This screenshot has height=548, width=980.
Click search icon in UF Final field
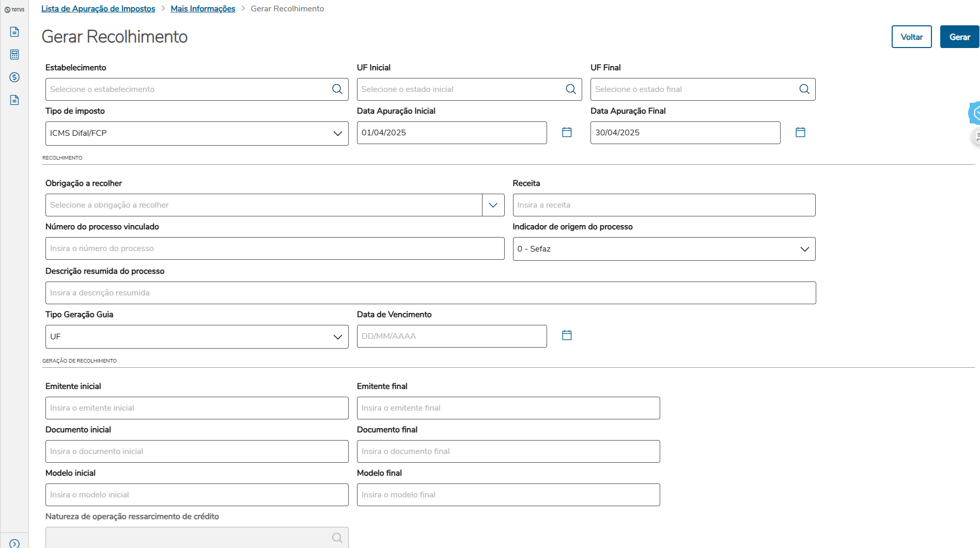[804, 89]
